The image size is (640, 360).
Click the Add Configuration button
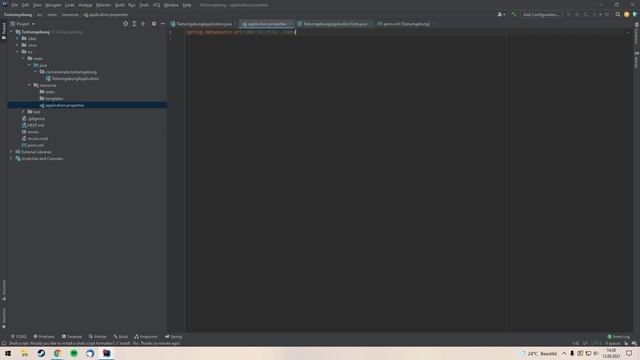coord(541,14)
